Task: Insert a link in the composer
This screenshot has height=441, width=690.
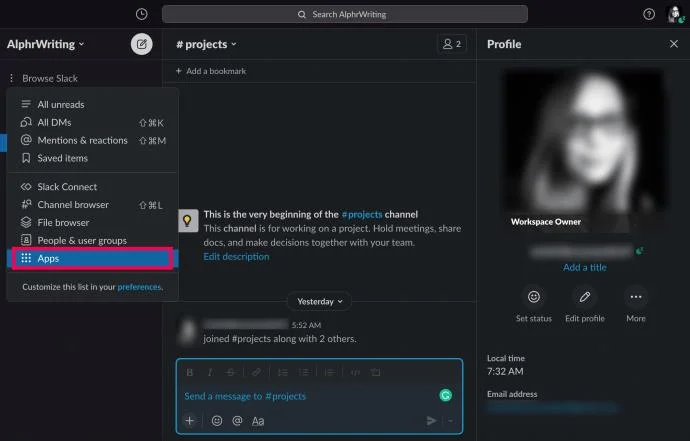Action: tap(256, 372)
